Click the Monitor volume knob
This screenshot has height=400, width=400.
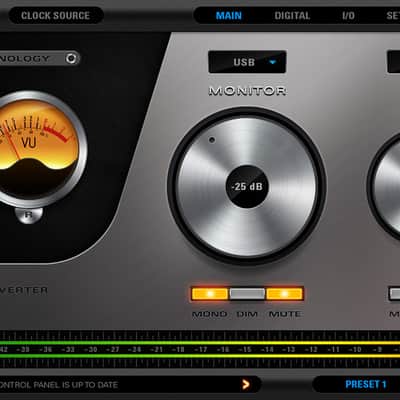point(247,186)
